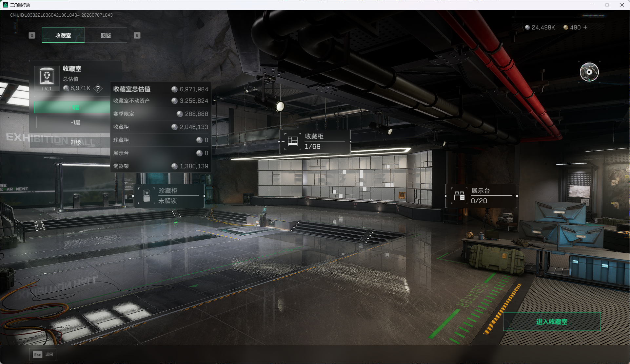This screenshot has width=630, height=364.
Task: Switch to the 图鉴 tab
Action: 106,35
